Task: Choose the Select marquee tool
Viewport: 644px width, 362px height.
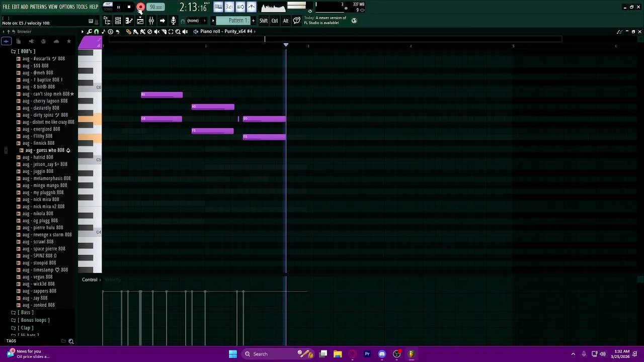Action: coord(171,32)
